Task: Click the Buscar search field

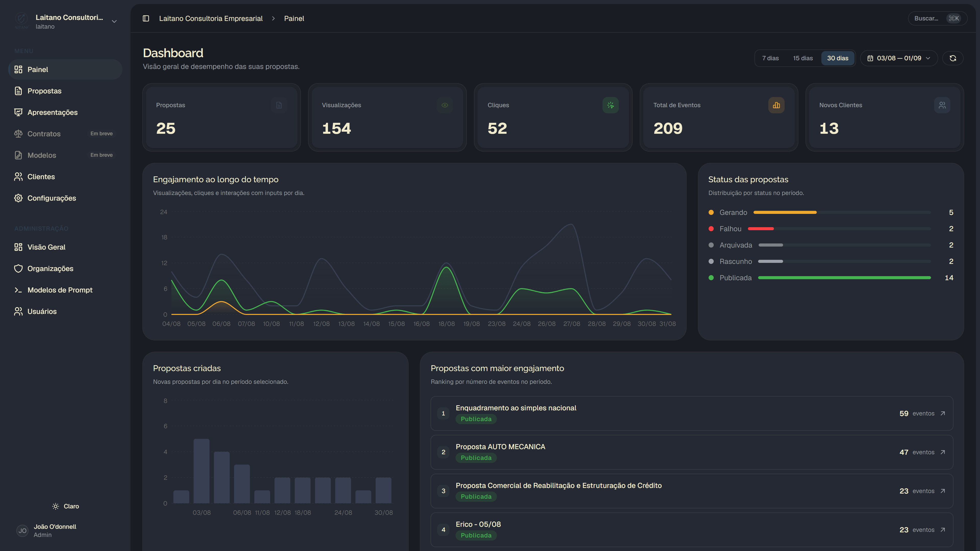Action: coord(937,18)
